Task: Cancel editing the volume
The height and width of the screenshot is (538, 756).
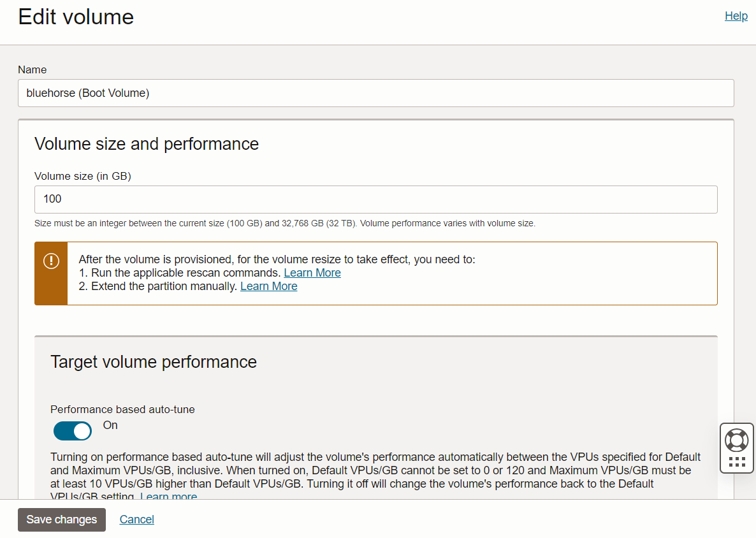Action: tap(136, 520)
